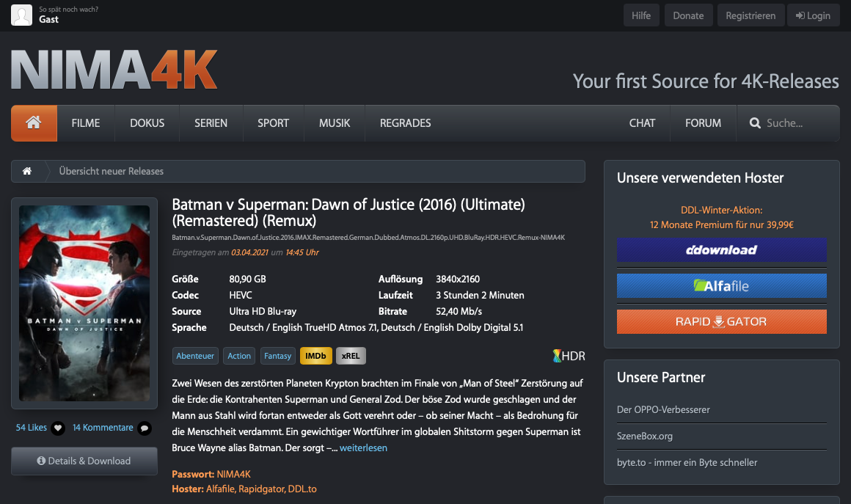
Task: Open the SERIEN category
Action: click(x=211, y=123)
